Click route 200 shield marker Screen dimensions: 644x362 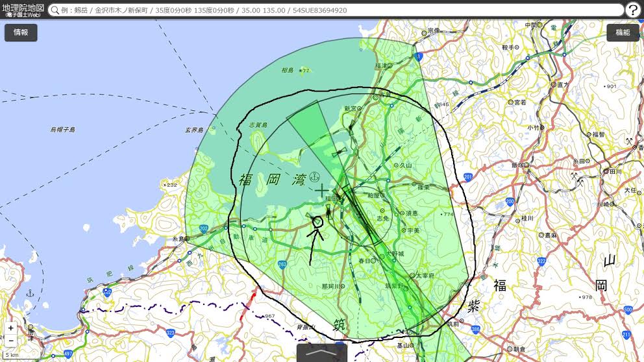coord(510,201)
